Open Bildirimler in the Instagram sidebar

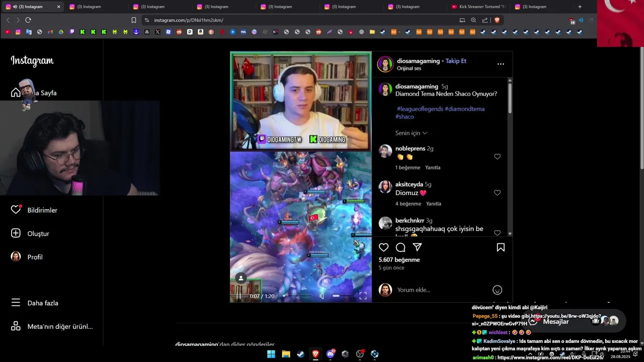[34, 210]
